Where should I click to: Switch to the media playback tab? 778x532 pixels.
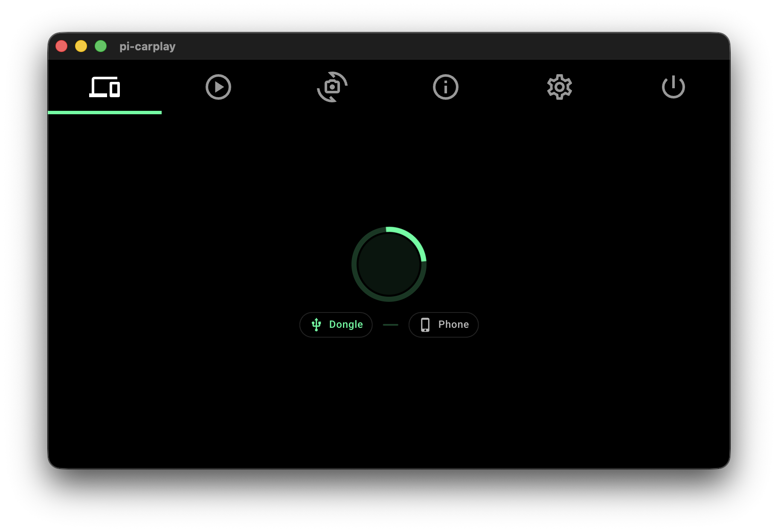(218, 87)
